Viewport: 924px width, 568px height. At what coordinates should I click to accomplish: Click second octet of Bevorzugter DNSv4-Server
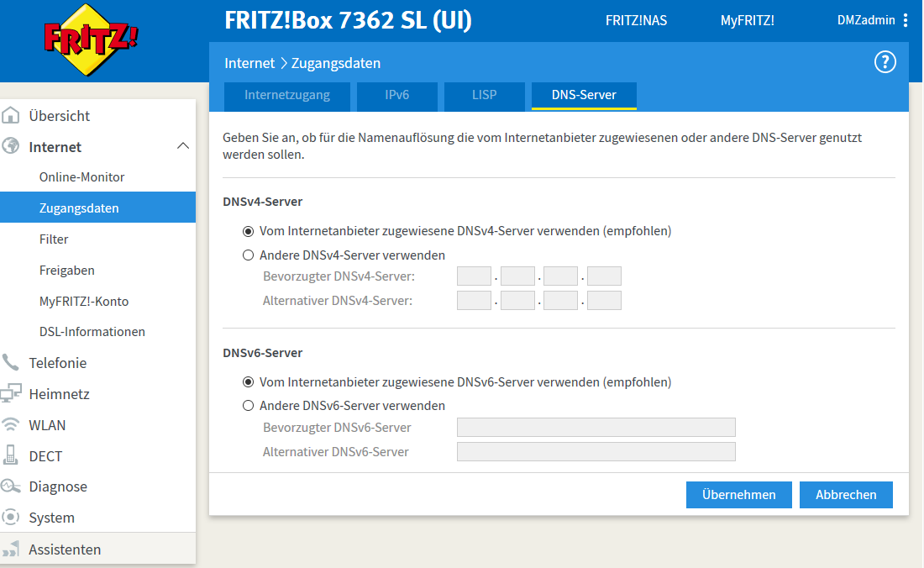pyautogui.click(x=517, y=276)
